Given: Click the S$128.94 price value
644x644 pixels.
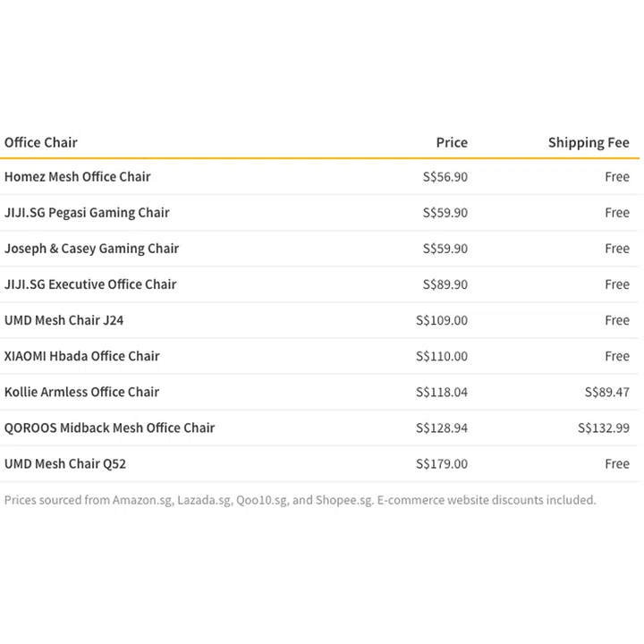Looking at the screenshot, I should [x=442, y=428].
